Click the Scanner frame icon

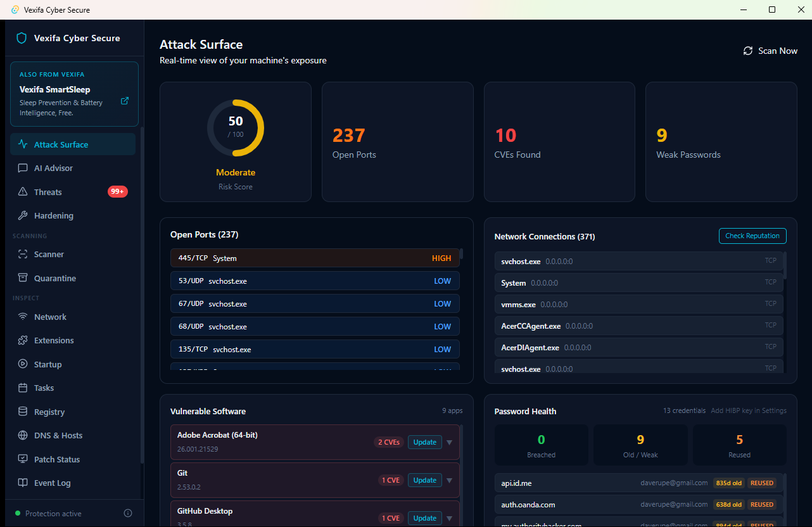click(23, 254)
